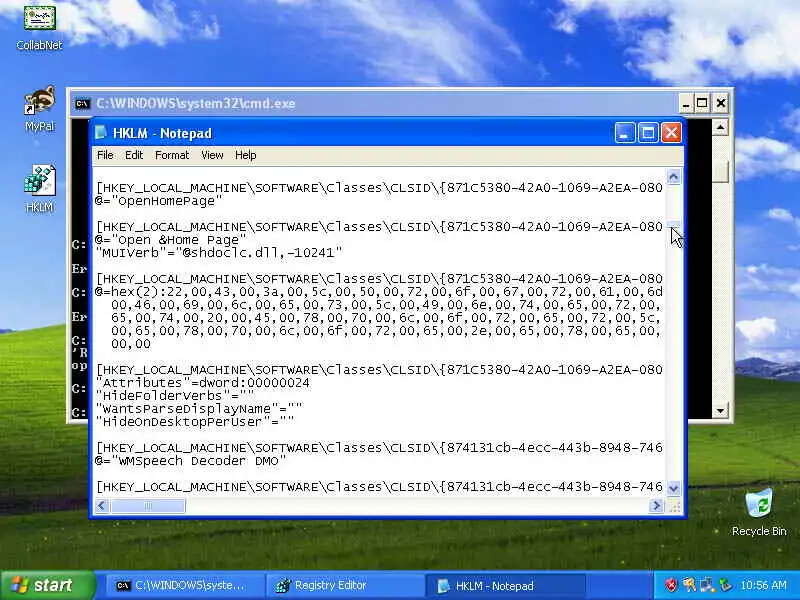Click the "MUIVerb"="@shdoclc.dll,-10241" line
800x600 pixels.
pyautogui.click(x=218, y=253)
